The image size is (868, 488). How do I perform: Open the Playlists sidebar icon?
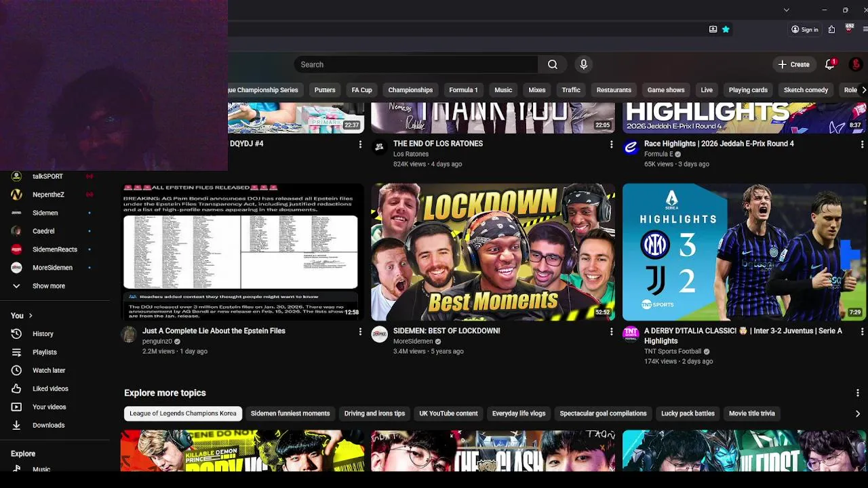point(16,352)
